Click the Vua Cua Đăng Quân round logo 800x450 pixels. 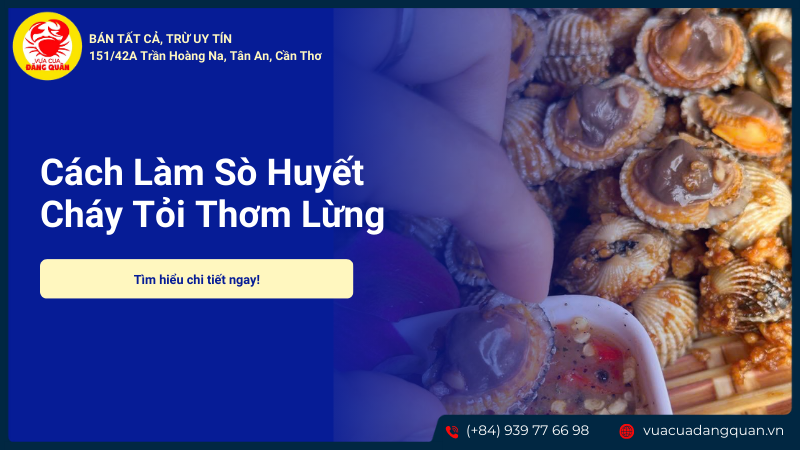[47, 46]
